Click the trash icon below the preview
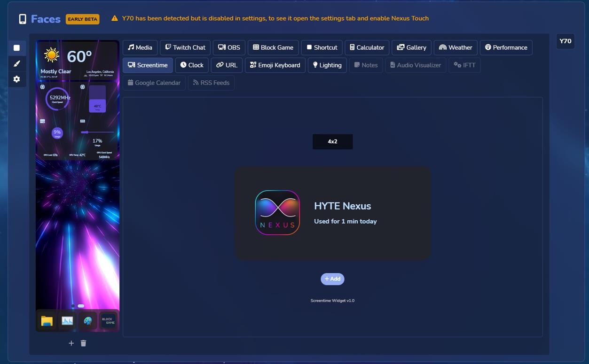This screenshot has height=364, width=589. pos(83,343)
